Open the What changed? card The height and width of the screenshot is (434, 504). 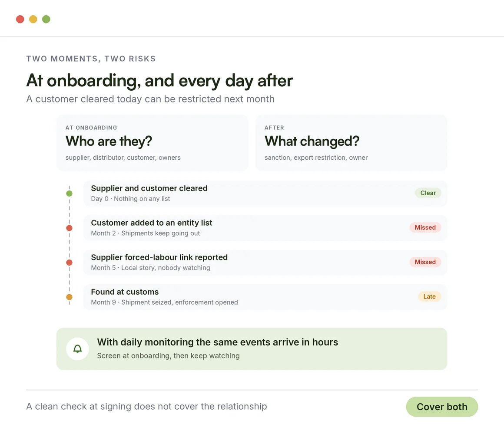point(351,143)
